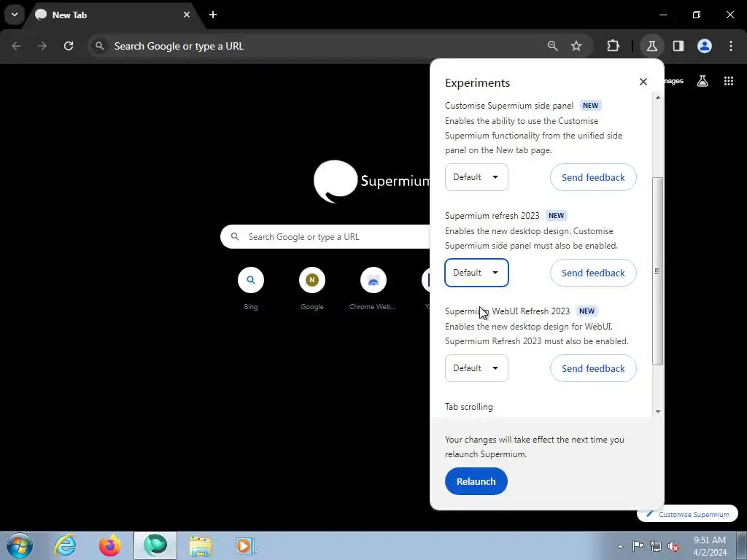Click the taskbar clock showing 9:51 AM
This screenshot has width=747, height=560.
point(710,546)
